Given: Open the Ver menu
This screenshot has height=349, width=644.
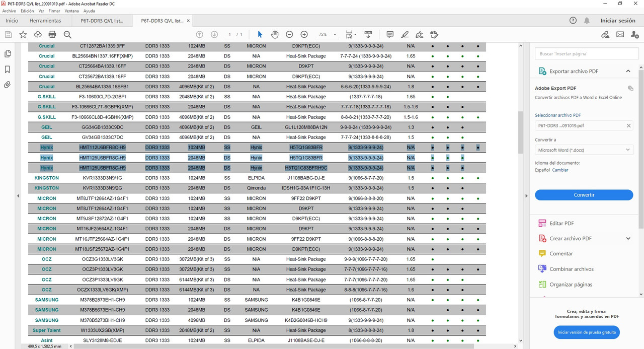Looking at the screenshot, I should pos(41,11).
